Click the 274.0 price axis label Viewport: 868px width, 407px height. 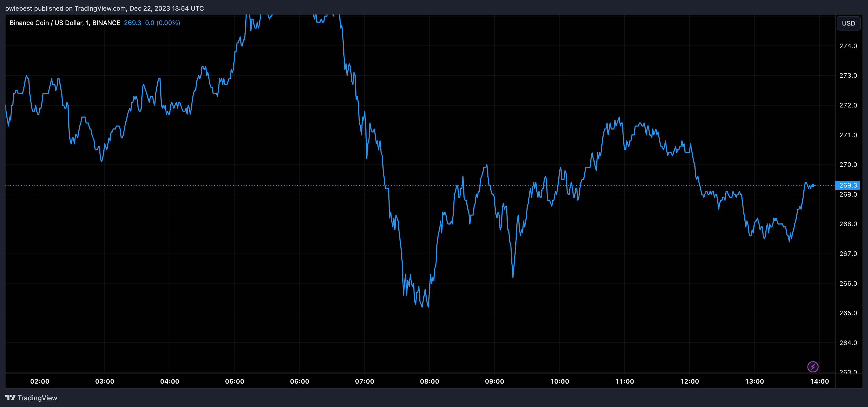848,46
